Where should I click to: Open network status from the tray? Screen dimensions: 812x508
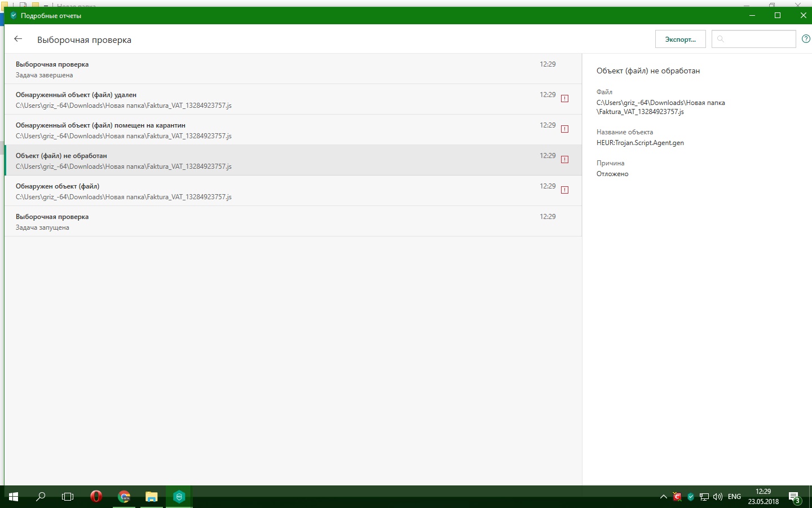click(704, 497)
